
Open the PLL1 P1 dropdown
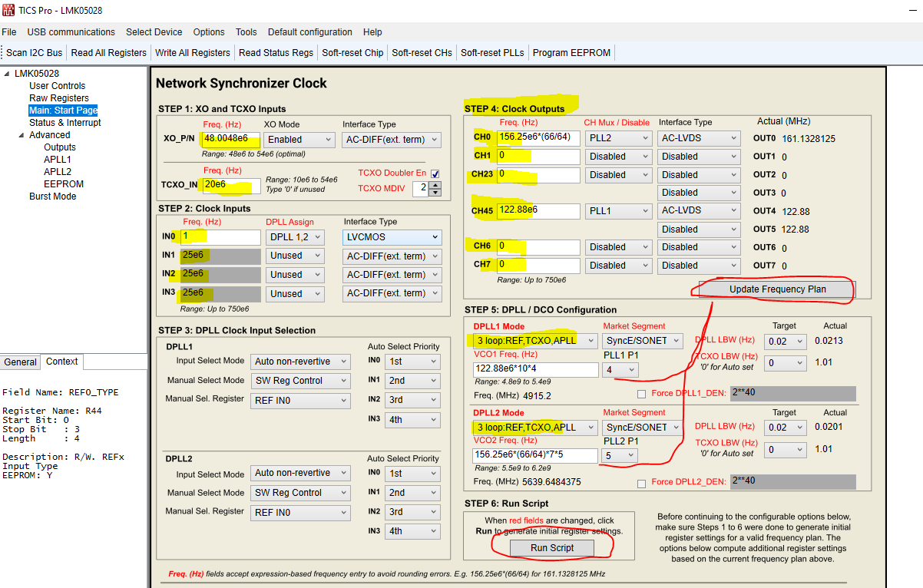[x=620, y=370]
